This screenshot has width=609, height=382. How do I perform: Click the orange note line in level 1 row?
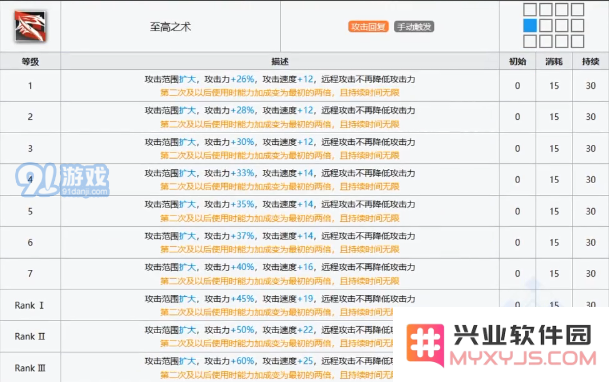[x=280, y=93]
